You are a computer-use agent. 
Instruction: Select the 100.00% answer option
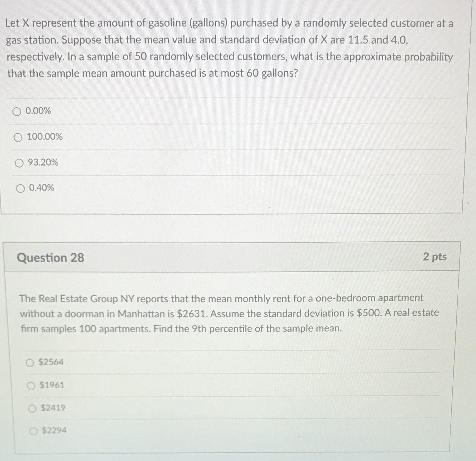(x=18, y=137)
